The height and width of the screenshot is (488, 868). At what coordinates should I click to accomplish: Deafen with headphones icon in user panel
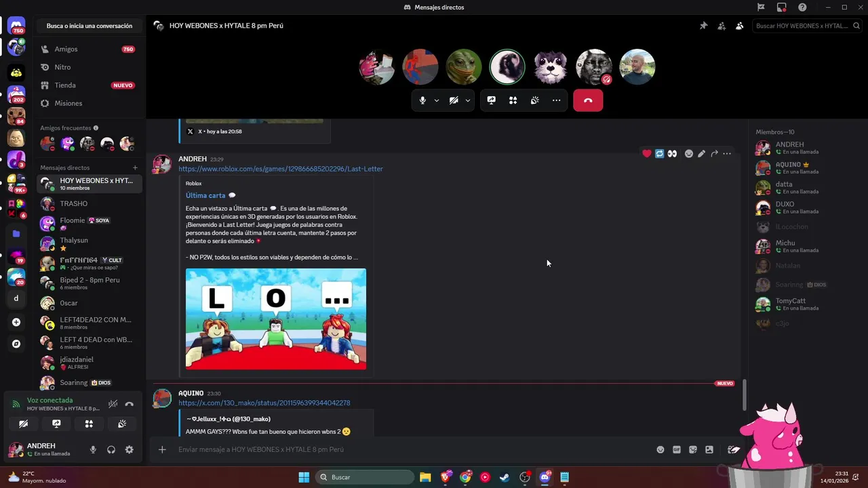click(x=111, y=449)
